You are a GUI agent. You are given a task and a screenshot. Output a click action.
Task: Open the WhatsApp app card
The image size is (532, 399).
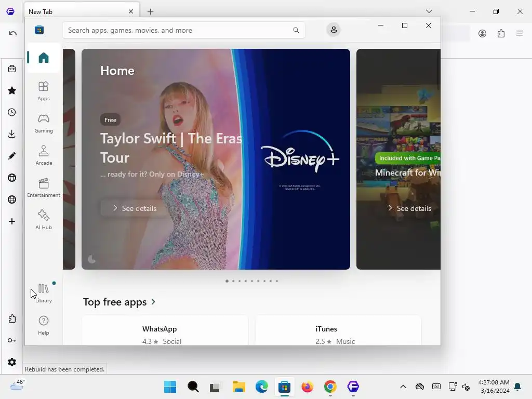[165, 330]
